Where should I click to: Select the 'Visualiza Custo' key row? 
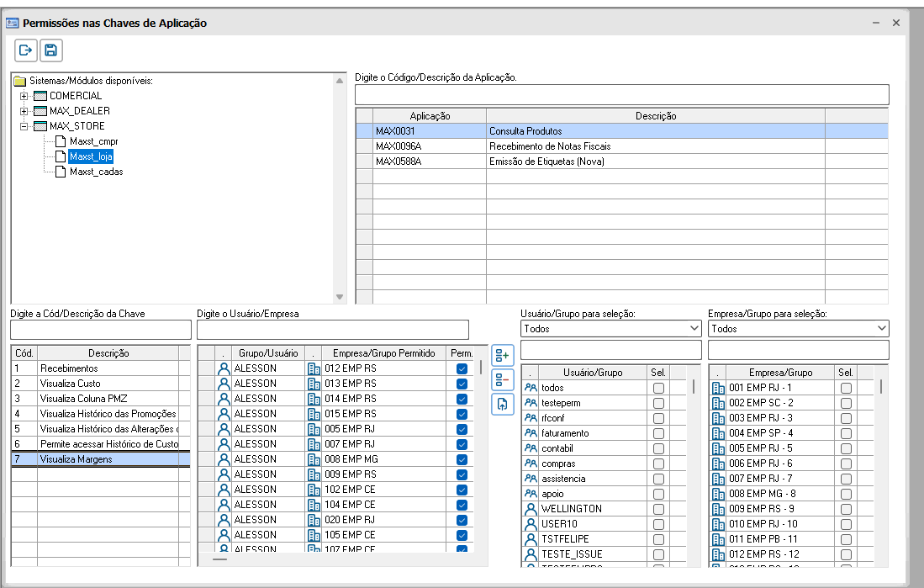tap(101, 384)
